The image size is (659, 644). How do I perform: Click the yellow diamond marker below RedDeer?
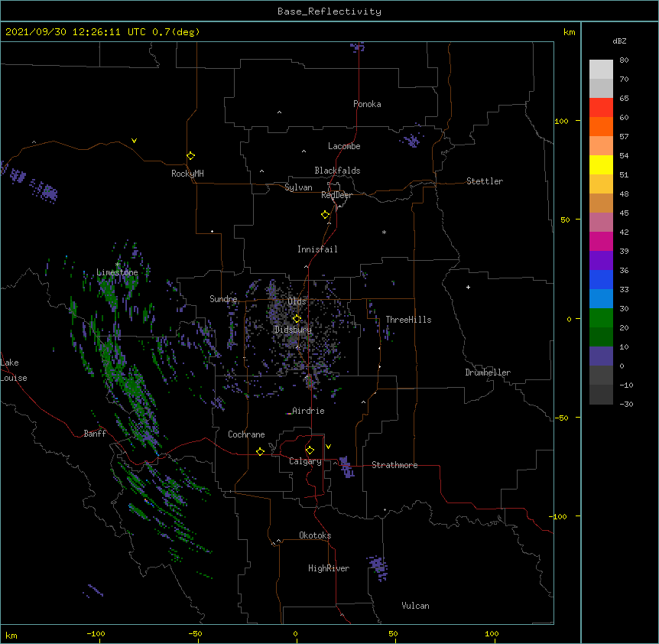(x=326, y=215)
